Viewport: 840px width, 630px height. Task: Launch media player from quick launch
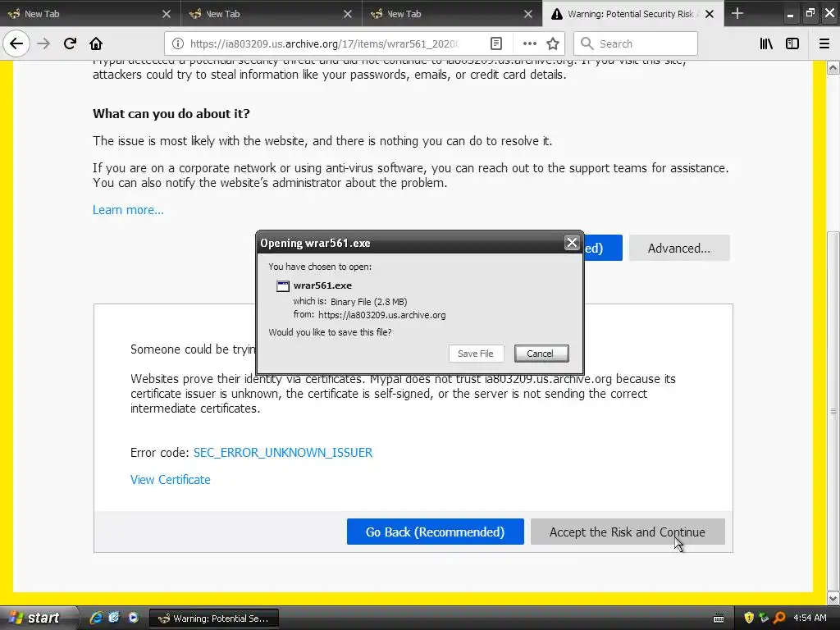point(133,618)
